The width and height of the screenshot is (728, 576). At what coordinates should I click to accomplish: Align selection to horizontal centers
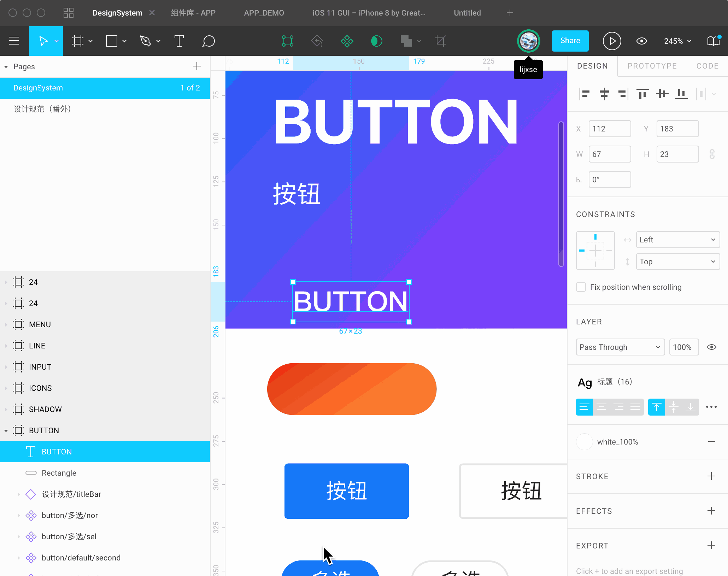click(604, 94)
